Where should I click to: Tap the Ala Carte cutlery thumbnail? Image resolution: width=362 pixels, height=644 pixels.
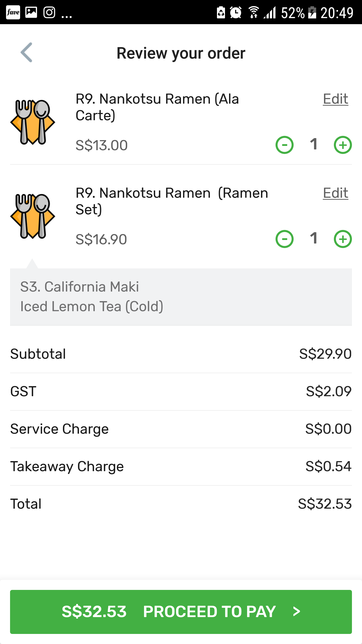pyautogui.click(x=33, y=122)
